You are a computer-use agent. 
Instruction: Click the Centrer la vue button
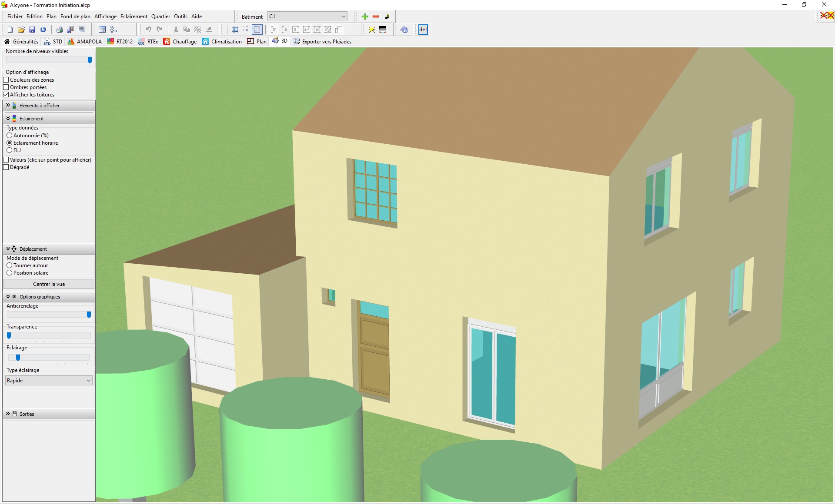tap(49, 284)
